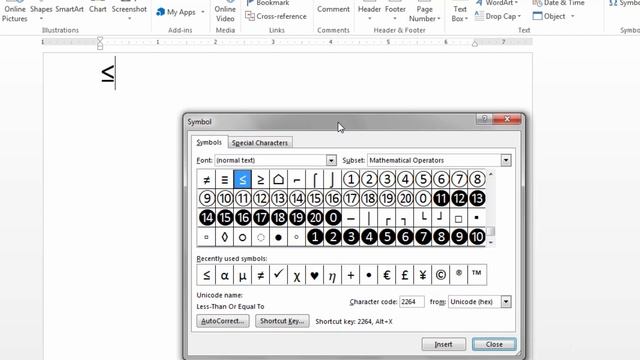This screenshot has height=360, width=640.
Task: Select the circled digit 8 symbol
Action: click(x=477, y=179)
